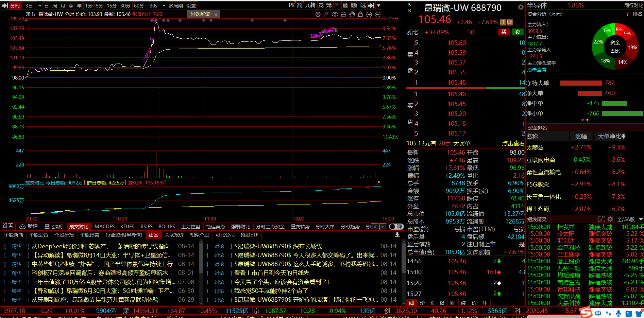Close the 异动解读 tag

click(216, 14)
